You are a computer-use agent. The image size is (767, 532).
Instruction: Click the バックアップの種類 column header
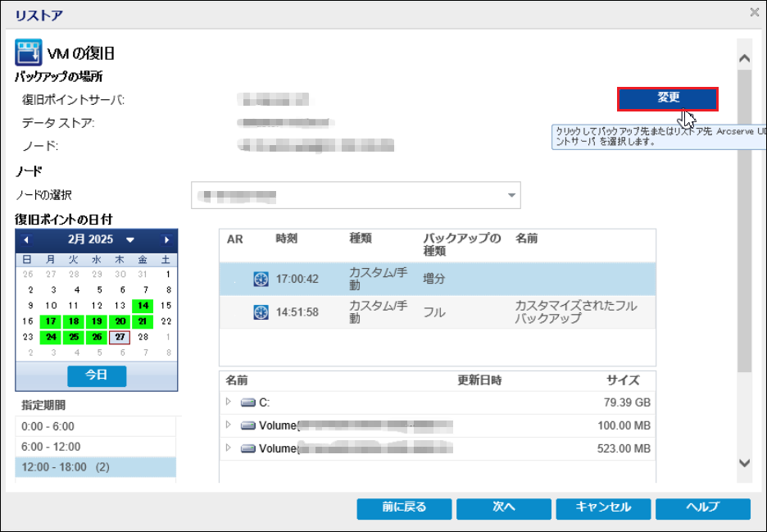click(x=462, y=245)
